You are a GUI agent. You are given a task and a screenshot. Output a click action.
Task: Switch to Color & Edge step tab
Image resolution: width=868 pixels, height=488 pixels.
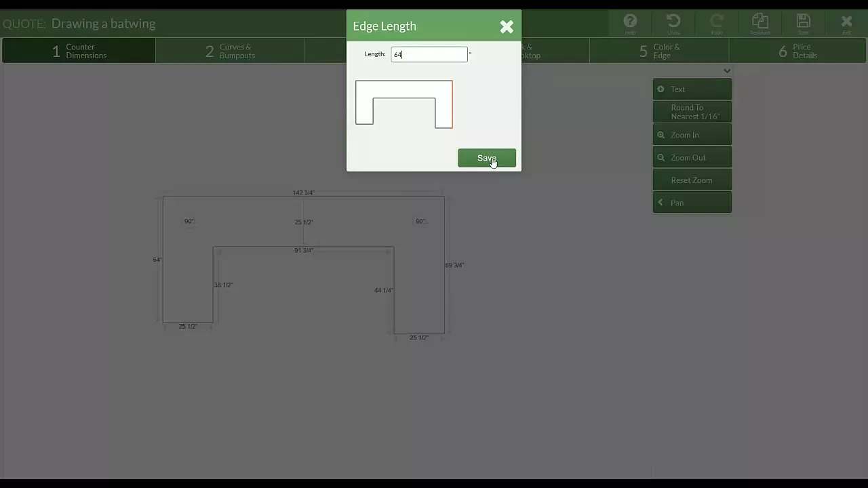click(x=659, y=51)
